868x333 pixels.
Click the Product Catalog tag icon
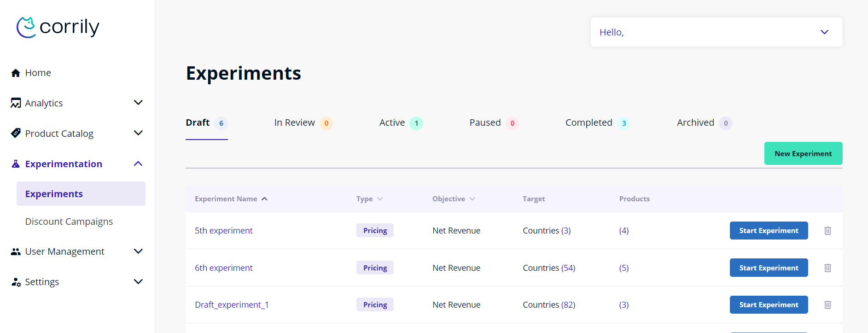coord(16,133)
